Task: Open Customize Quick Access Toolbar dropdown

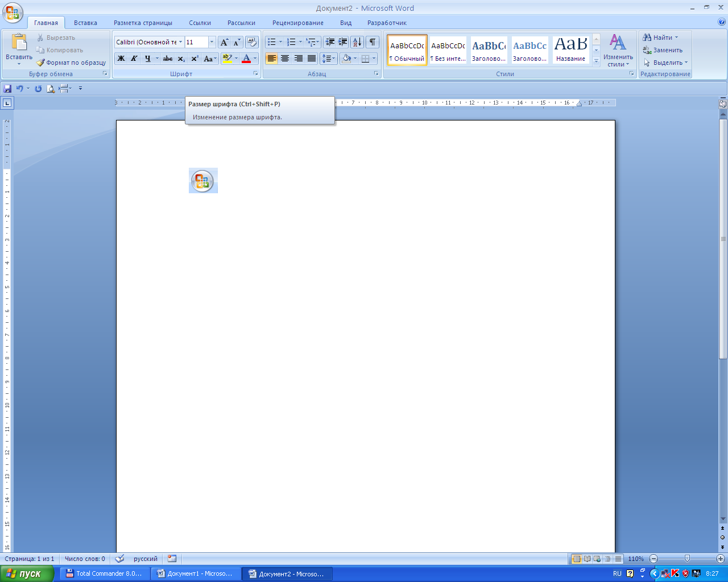Action: click(x=80, y=89)
